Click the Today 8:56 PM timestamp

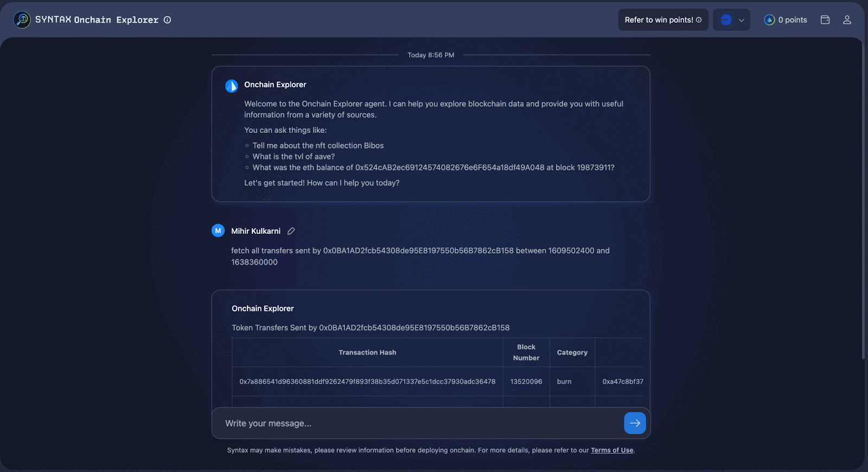(x=431, y=55)
